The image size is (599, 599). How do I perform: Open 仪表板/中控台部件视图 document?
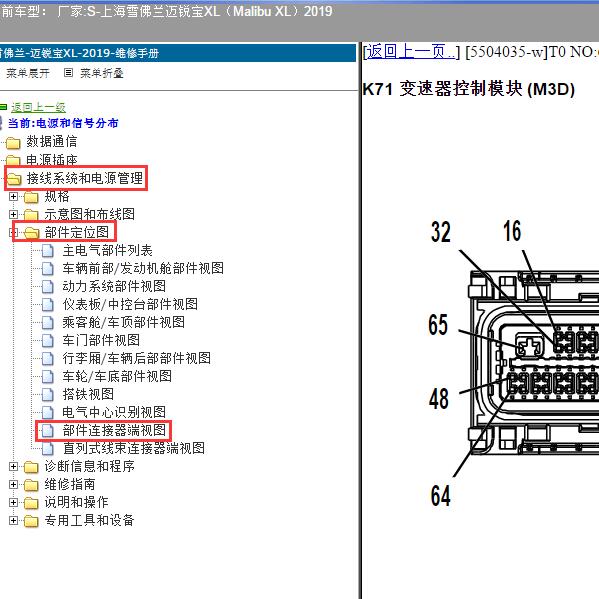click(x=130, y=304)
